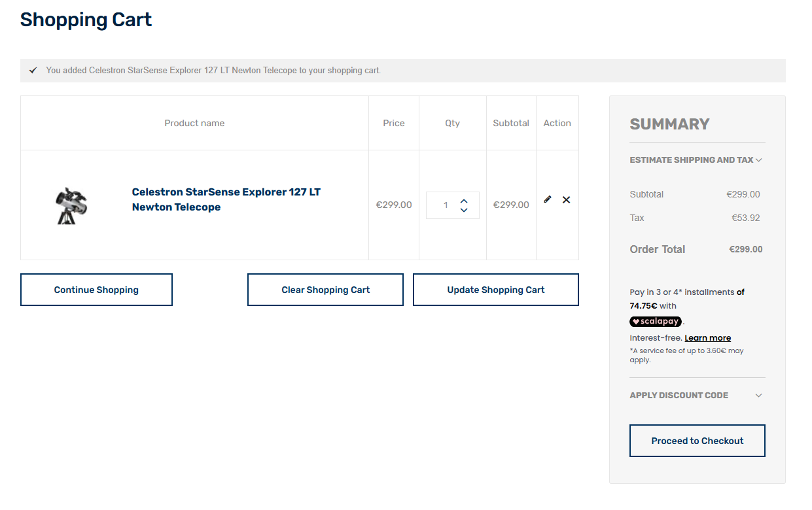Image resolution: width=812 pixels, height=510 pixels.
Task: Click Continue Shopping button
Action: click(x=96, y=290)
